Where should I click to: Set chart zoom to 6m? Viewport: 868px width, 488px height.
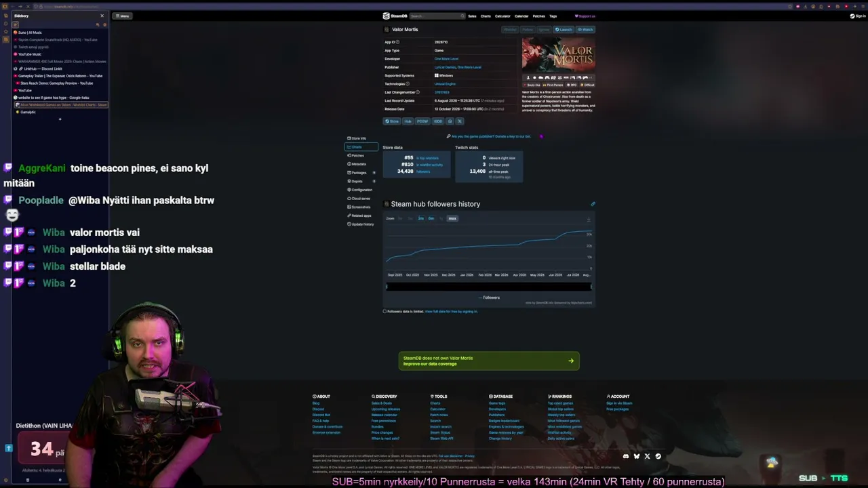(x=431, y=218)
